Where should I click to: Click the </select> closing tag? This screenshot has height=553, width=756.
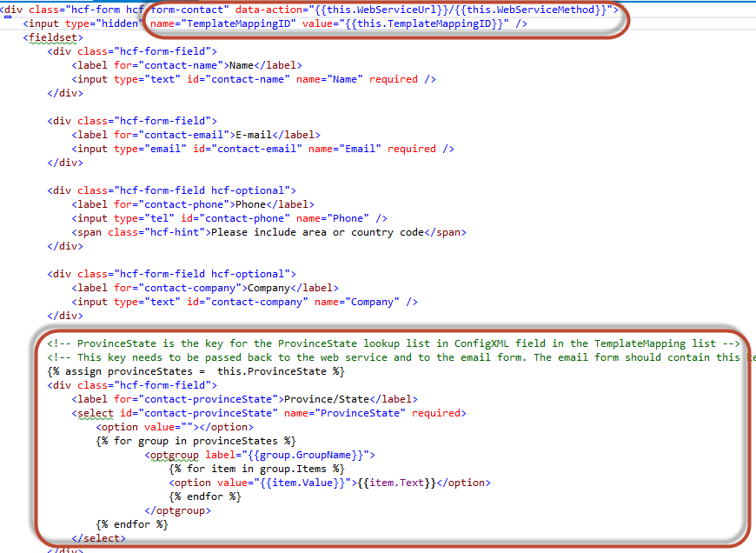point(99,538)
